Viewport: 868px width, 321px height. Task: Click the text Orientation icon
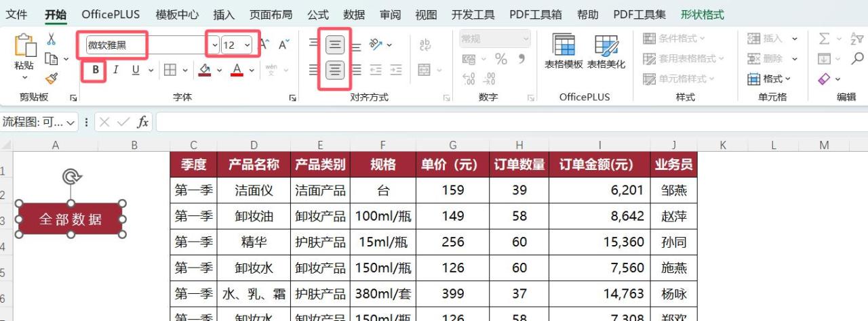click(x=376, y=45)
